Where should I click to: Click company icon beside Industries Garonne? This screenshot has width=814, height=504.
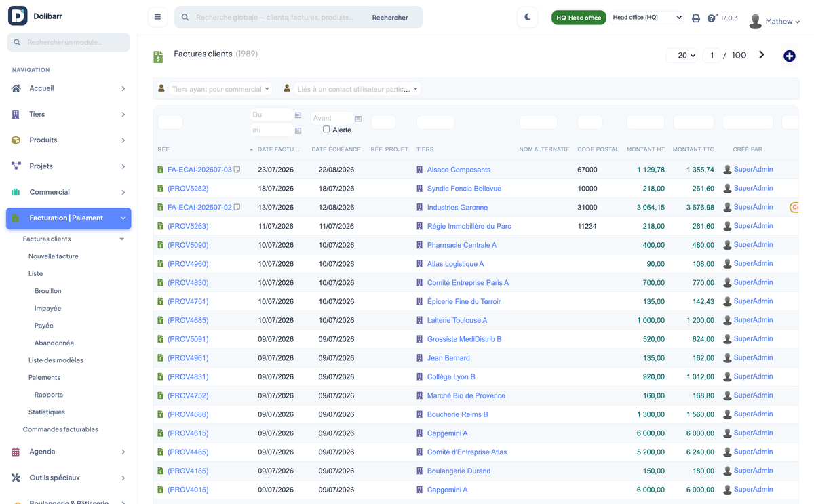pyautogui.click(x=420, y=208)
